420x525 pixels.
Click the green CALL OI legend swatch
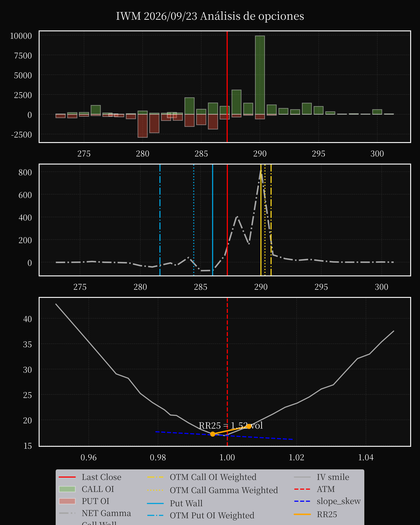point(67,489)
